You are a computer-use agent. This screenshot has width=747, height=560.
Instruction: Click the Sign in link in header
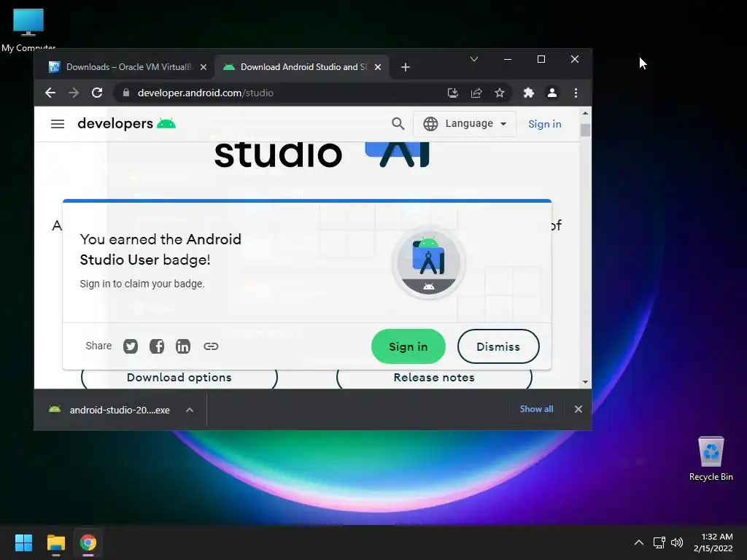(x=544, y=124)
